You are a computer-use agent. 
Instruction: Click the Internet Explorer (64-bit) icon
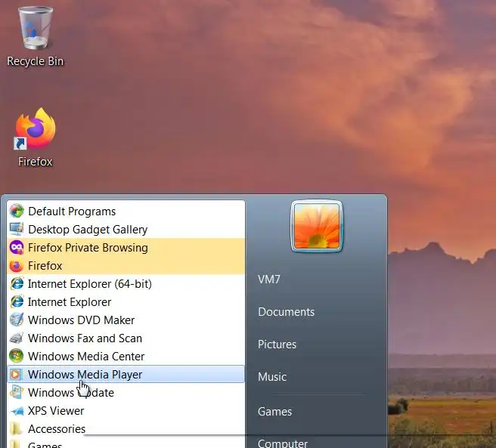click(x=16, y=283)
